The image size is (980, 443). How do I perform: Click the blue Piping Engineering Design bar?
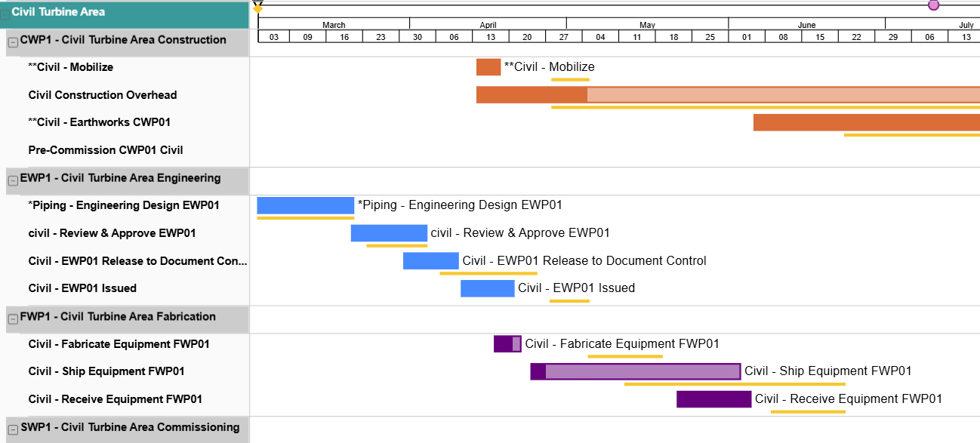[x=305, y=205]
